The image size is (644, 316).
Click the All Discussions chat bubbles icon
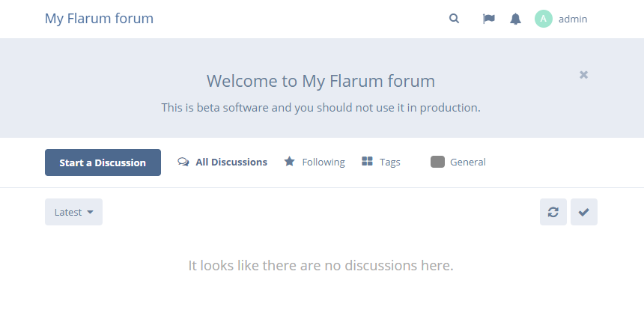pos(183,162)
